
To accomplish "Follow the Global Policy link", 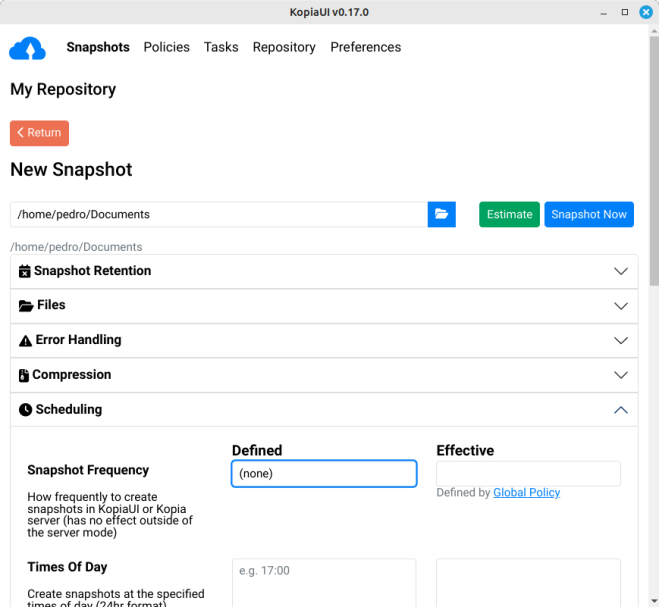I will pos(527,492).
